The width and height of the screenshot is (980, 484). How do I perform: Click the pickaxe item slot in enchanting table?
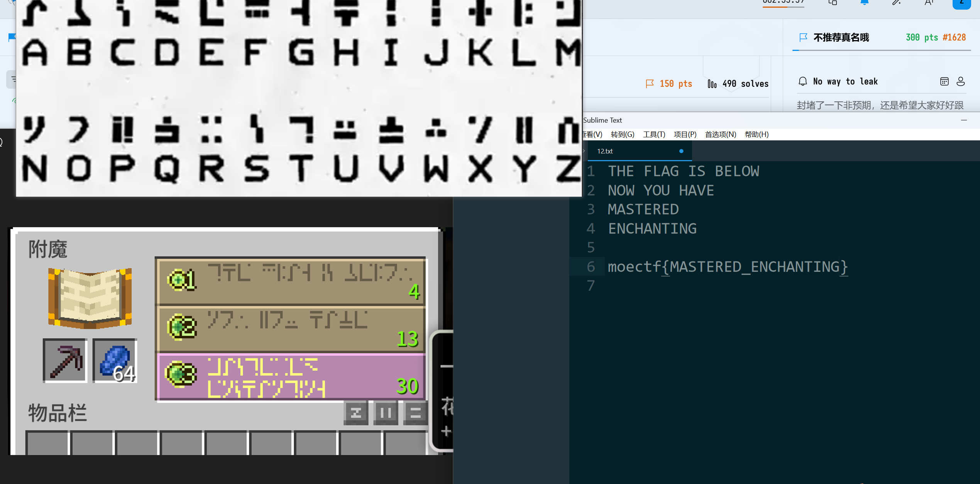[65, 361]
